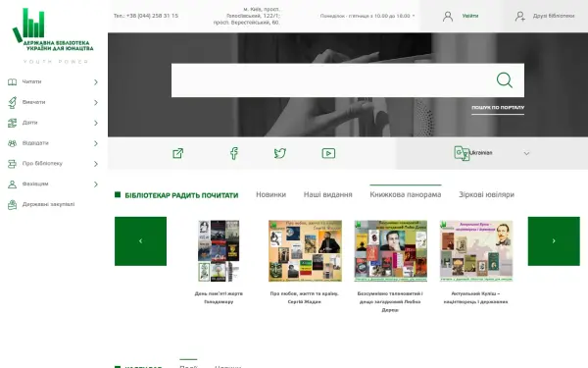Screen dimensions: 588x368
Task: Expand the Відвідати submenu chevron
Action: click(x=96, y=143)
